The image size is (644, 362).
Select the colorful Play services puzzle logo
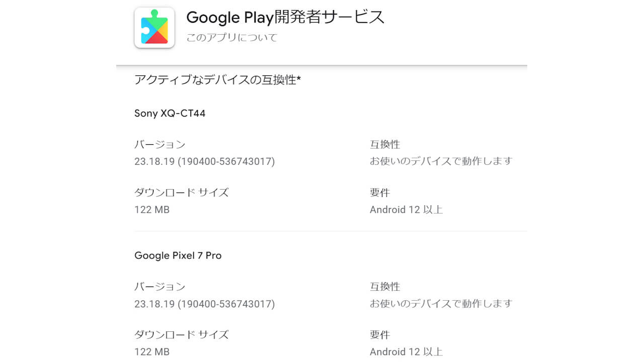click(154, 27)
